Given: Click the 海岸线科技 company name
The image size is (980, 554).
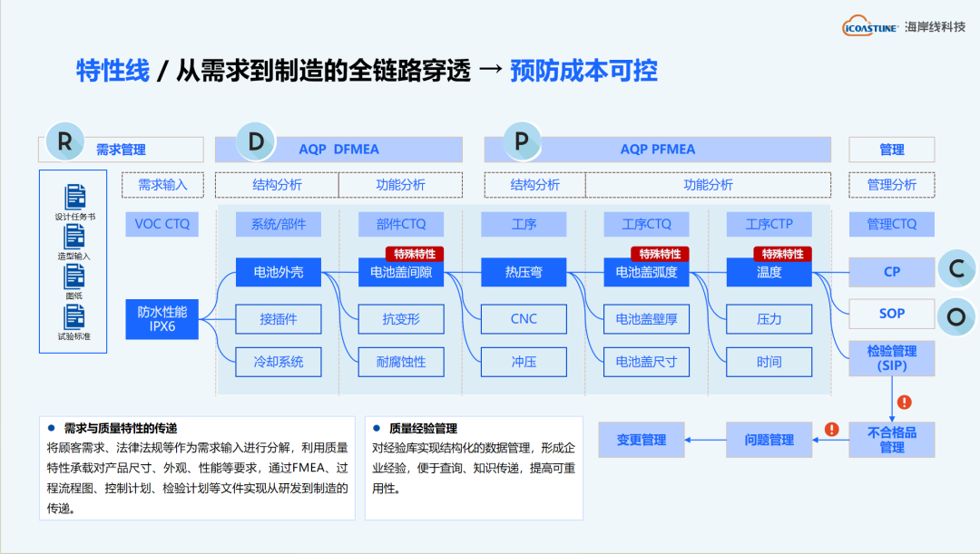Looking at the screenshot, I should [935, 27].
